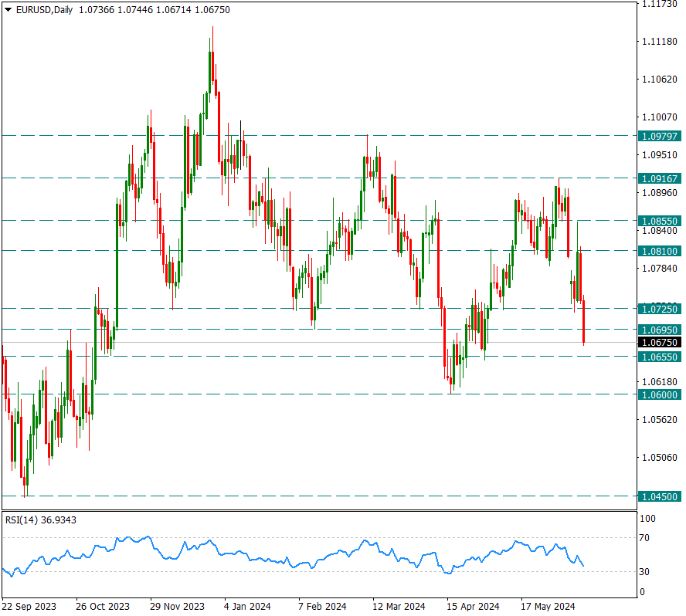Click the 15 Apr 2024 date label
686x616 pixels.
473,607
